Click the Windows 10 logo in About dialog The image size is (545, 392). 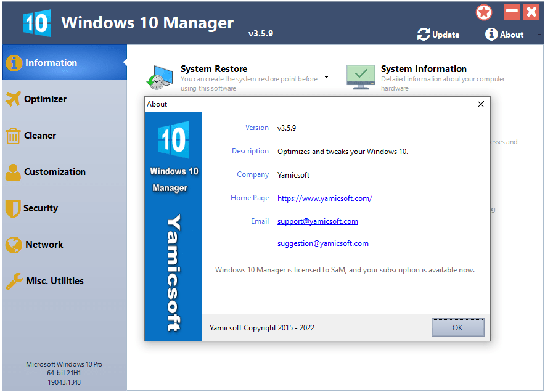[173, 140]
